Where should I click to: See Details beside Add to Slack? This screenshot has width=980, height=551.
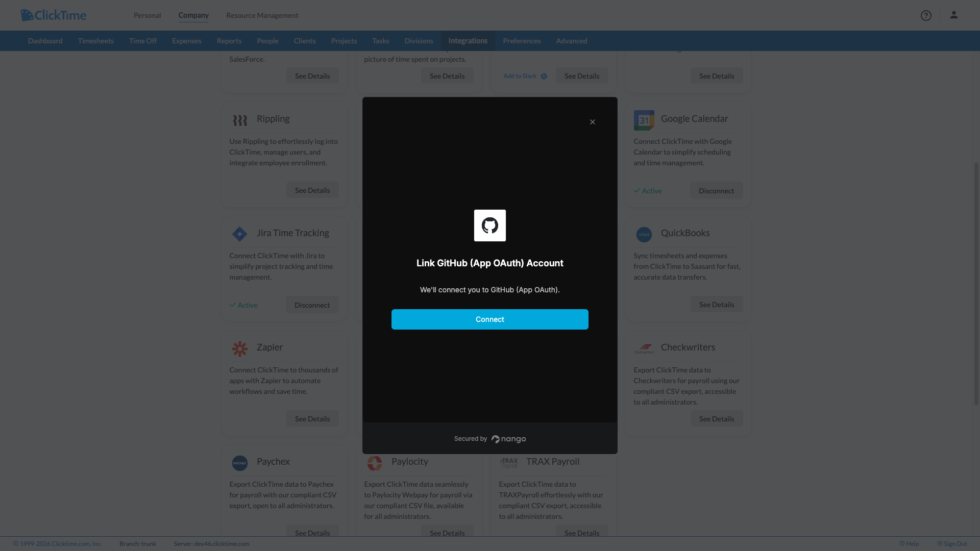tap(582, 76)
